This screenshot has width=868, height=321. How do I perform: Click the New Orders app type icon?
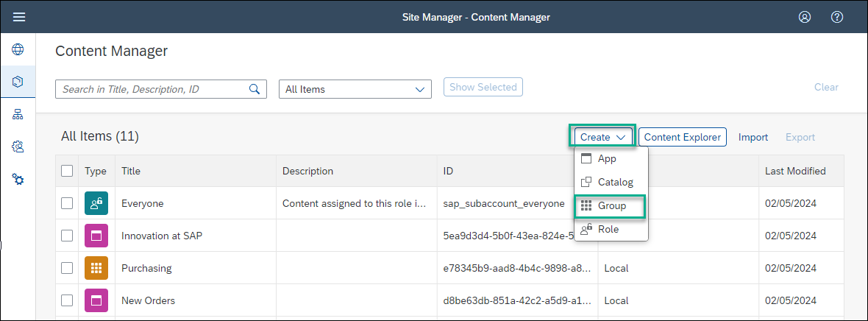96,300
